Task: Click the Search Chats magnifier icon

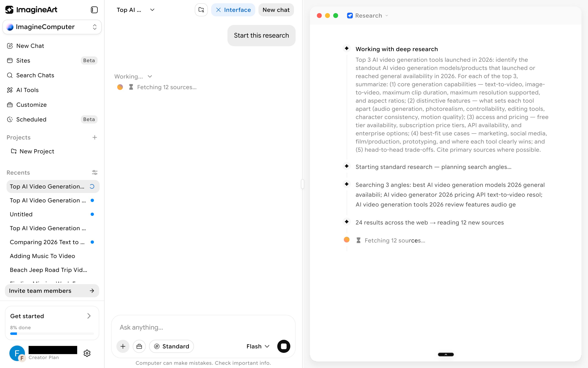Action: [10, 75]
